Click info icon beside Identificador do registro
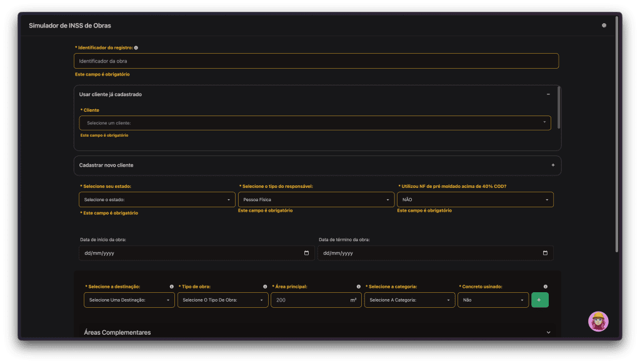This screenshot has width=640, height=364. tap(136, 47)
